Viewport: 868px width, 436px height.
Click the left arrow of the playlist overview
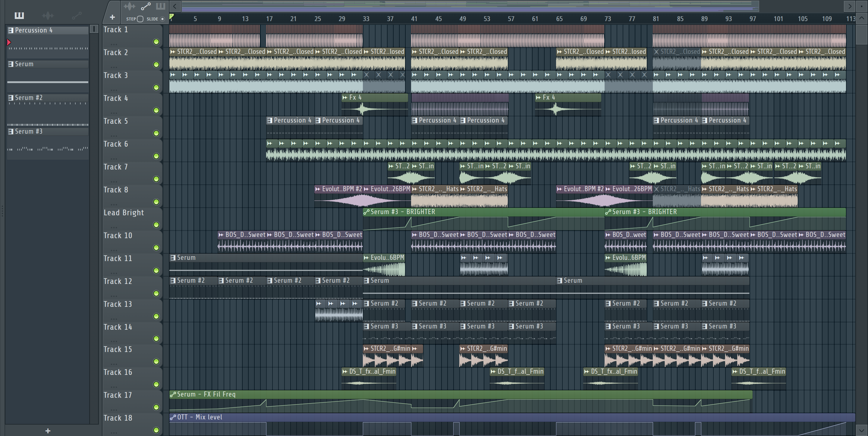pyautogui.click(x=175, y=6)
